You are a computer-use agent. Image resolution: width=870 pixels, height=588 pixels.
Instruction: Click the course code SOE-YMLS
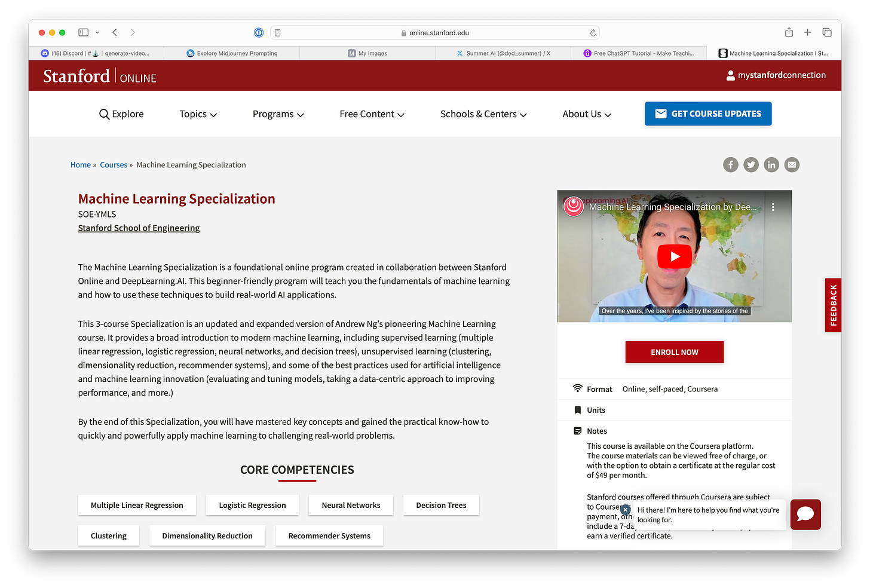coord(97,214)
